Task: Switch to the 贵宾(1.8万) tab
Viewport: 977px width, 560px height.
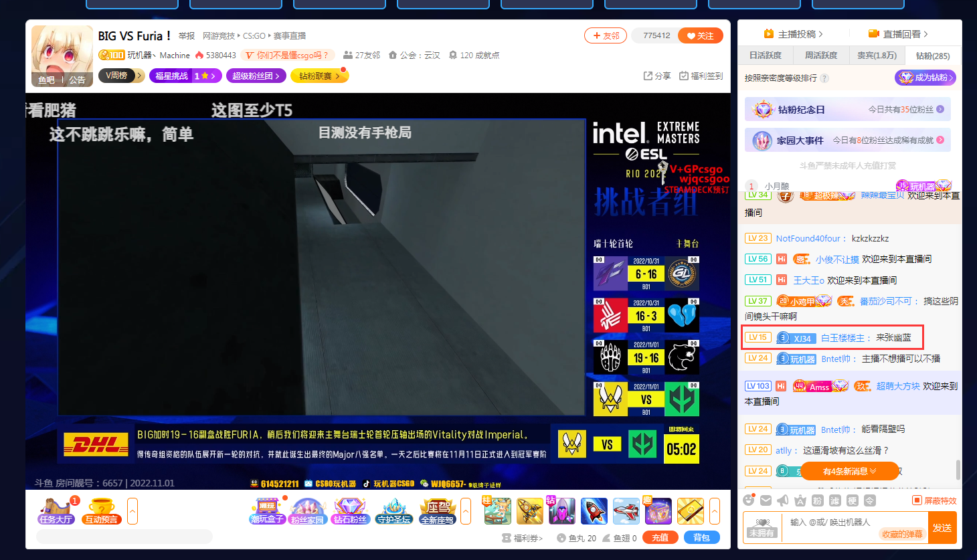Action: pos(877,55)
